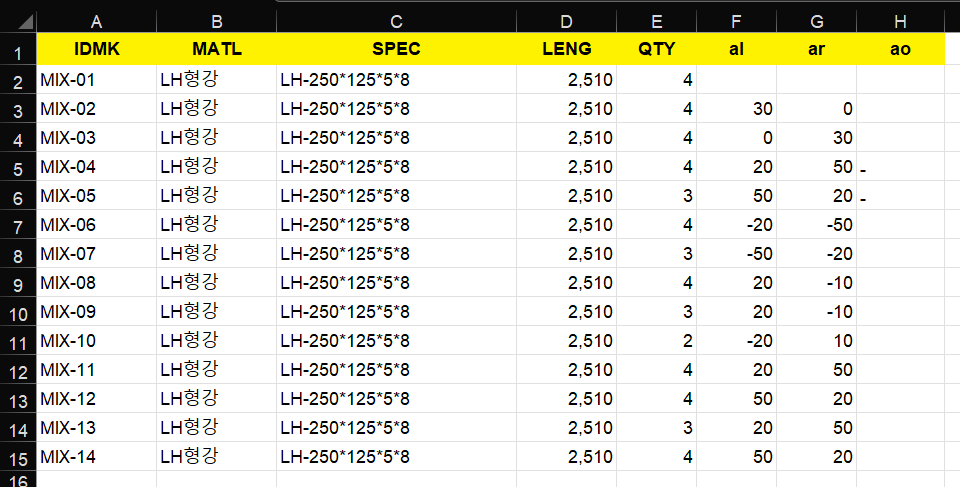Image resolution: width=960 pixels, height=487 pixels.
Task: Select cell containing MIX-14
Action: point(96,456)
